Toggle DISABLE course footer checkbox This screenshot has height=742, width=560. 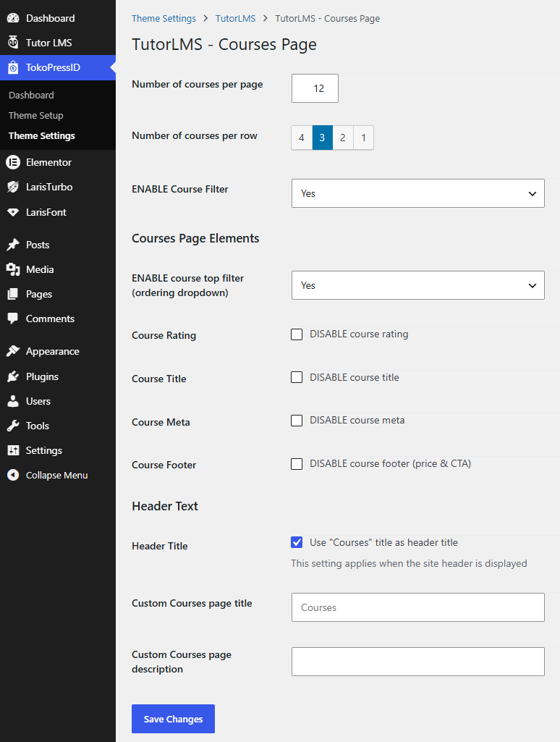tap(297, 464)
